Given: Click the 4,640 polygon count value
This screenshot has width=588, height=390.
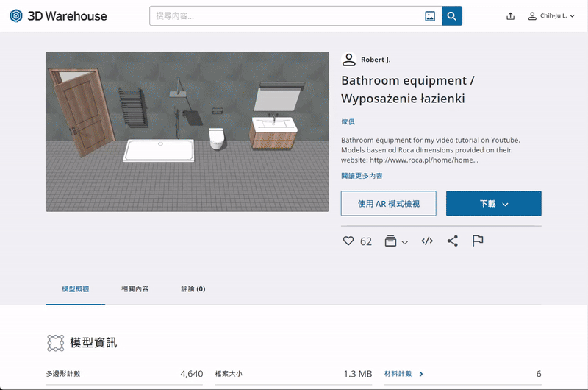Looking at the screenshot, I should 192,374.
